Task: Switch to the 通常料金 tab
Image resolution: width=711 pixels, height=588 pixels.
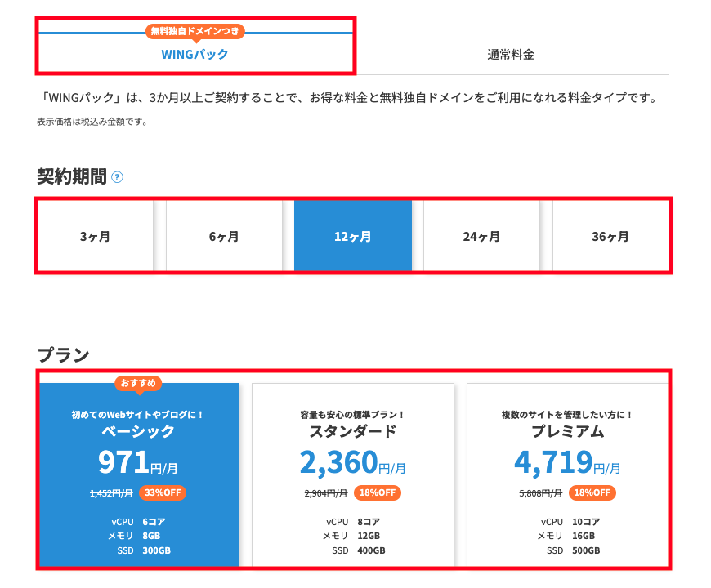Action: [x=511, y=55]
